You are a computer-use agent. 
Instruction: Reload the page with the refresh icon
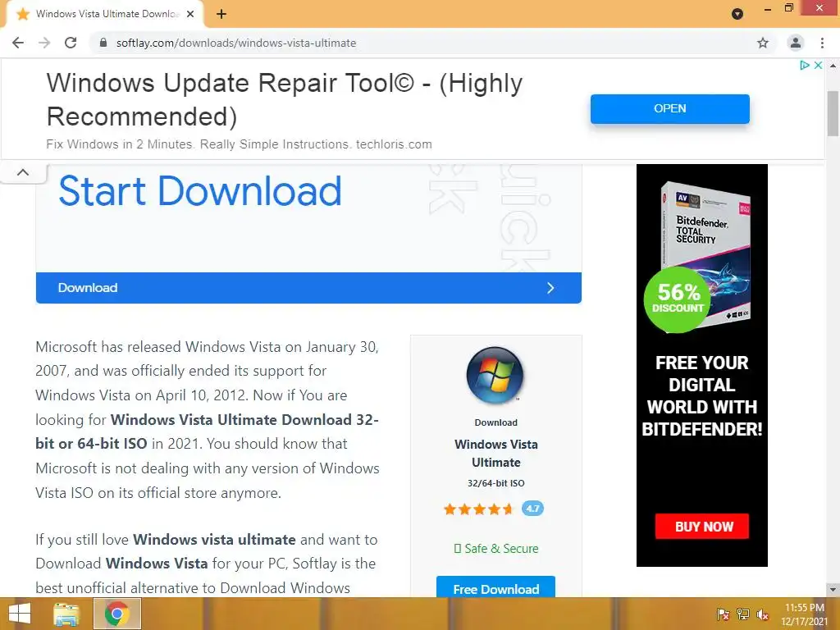click(x=71, y=43)
